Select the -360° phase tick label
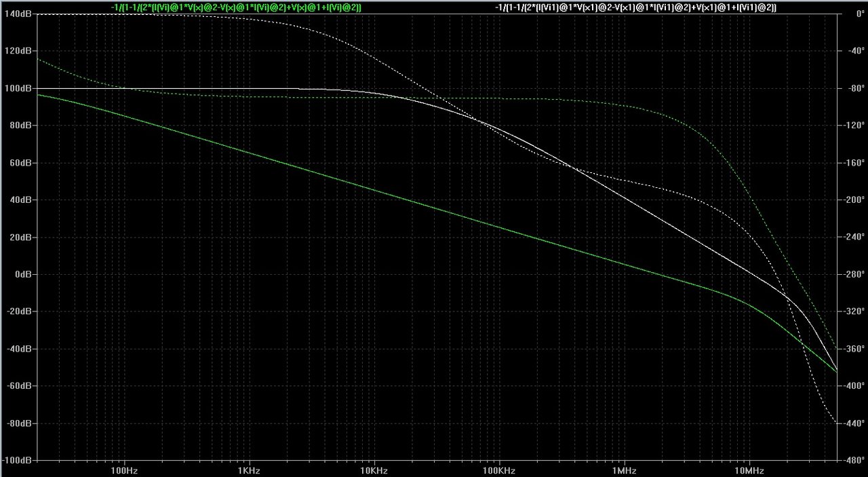 coord(854,349)
